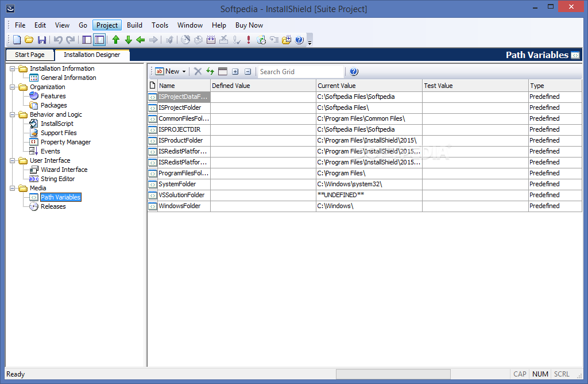
Task: Click the Name column header
Action: click(x=184, y=86)
